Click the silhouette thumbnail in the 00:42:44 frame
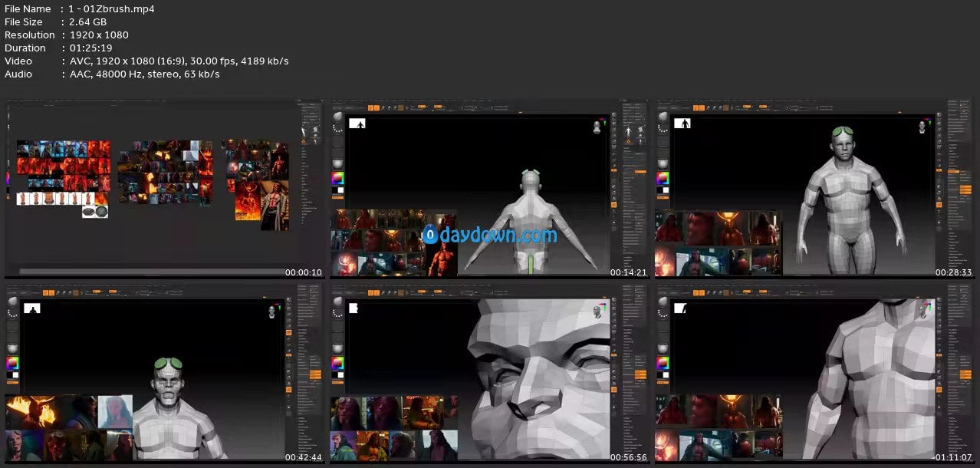 click(32, 308)
